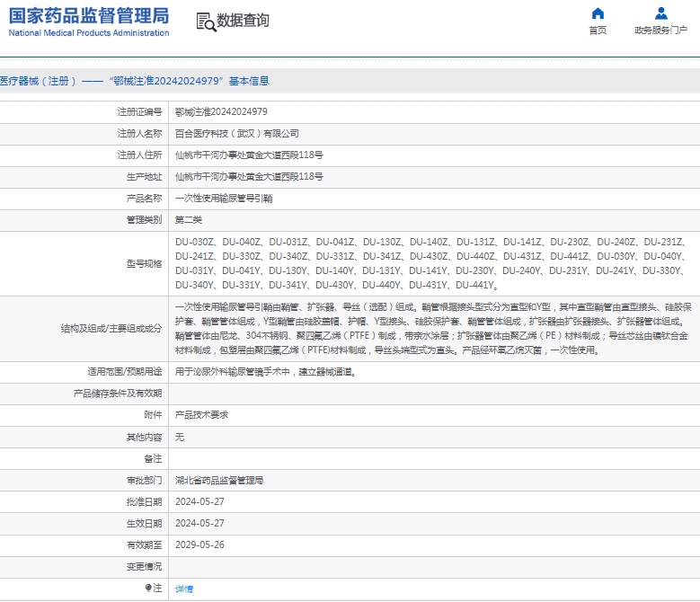Click the bulb icon beside 注
Screen dimensions: 700x602
click(x=148, y=588)
